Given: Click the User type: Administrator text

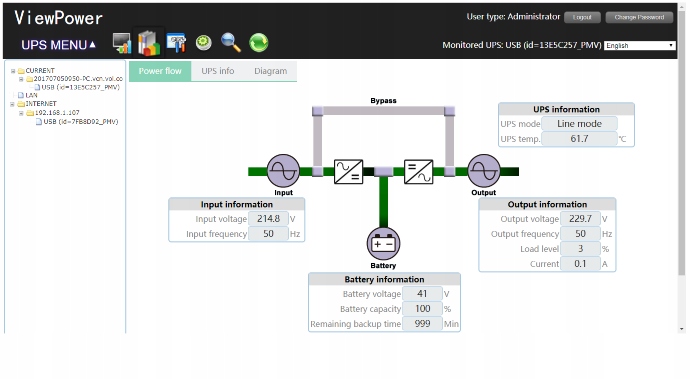Looking at the screenshot, I should (x=513, y=17).
